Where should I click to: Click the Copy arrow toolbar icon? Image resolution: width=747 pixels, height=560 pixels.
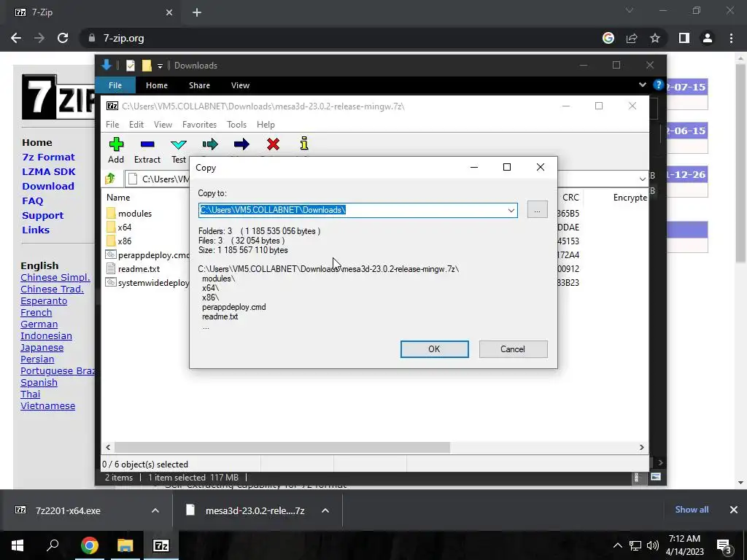[210, 144]
